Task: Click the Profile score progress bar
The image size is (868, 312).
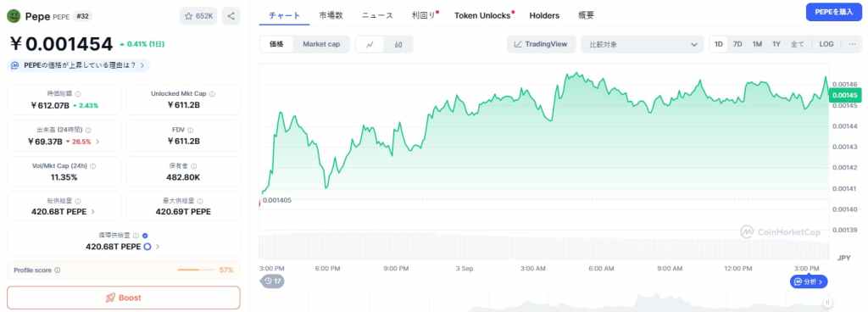Action: [x=197, y=270]
